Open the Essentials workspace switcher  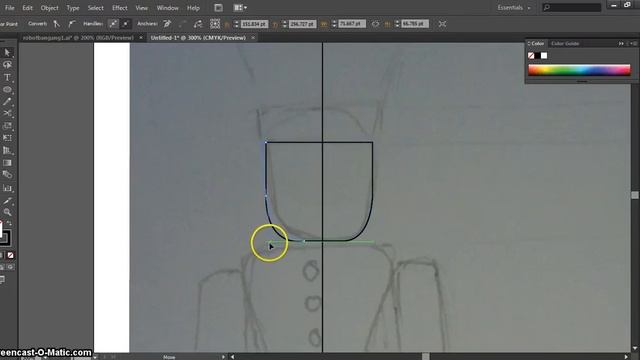pos(514,8)
